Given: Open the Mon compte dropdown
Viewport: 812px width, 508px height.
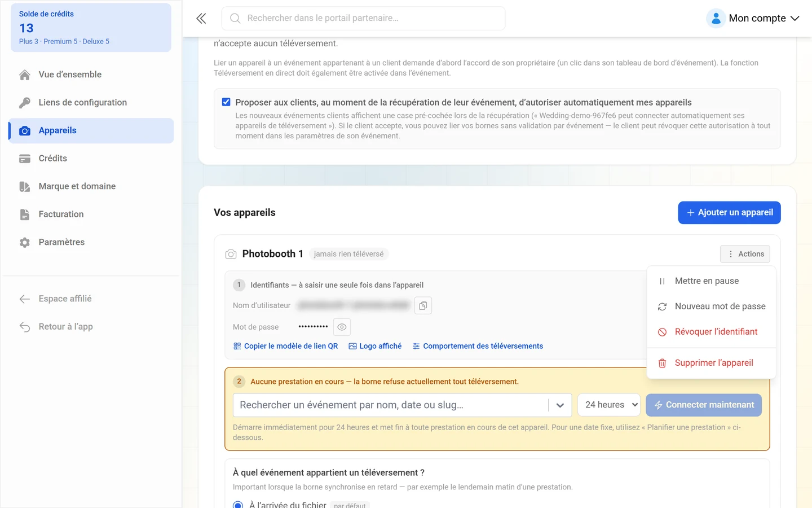Looking at the screenshot, I should coord(753,18).
